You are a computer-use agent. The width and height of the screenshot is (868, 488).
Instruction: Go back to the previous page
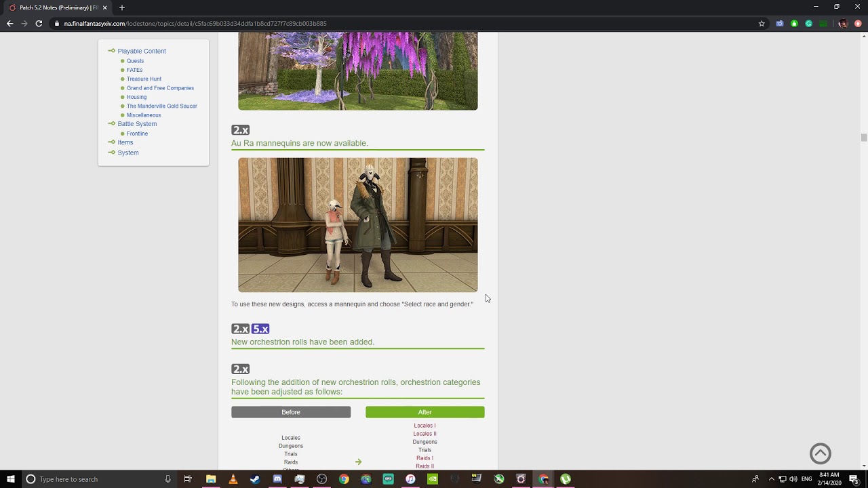click(9, 24)
